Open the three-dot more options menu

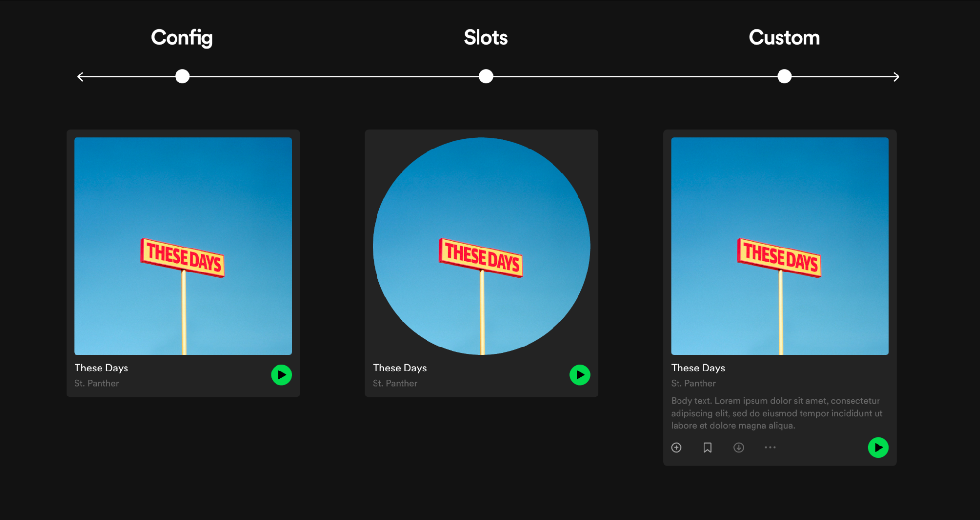coord(770,447)
